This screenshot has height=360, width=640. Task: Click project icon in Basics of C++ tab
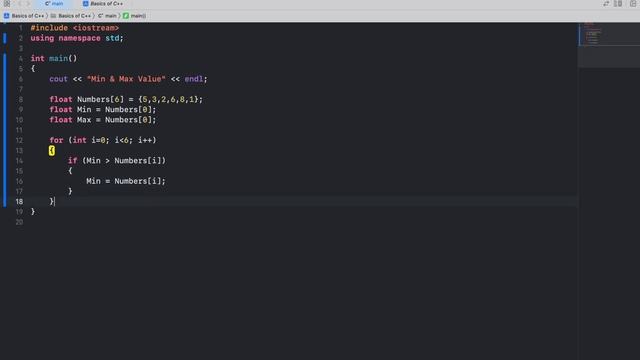pyautogui.click(x=85, y=4)
